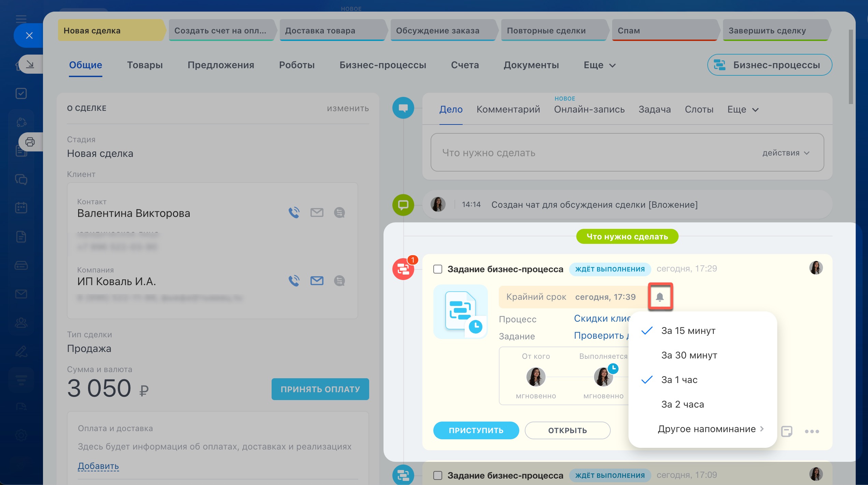Click the blue speech bubble timeline icon
Image resolution: width=868 pixels, height=485 pixels.
(403, 108)
